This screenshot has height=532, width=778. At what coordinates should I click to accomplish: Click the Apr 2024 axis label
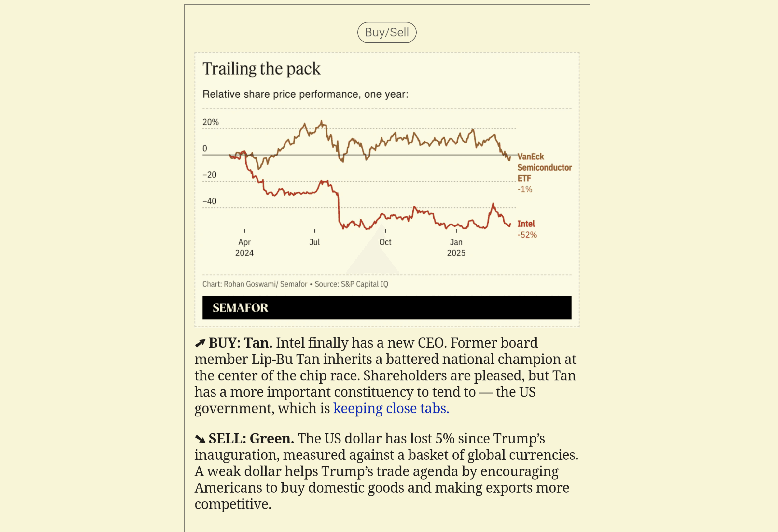(x=244, y=247)
